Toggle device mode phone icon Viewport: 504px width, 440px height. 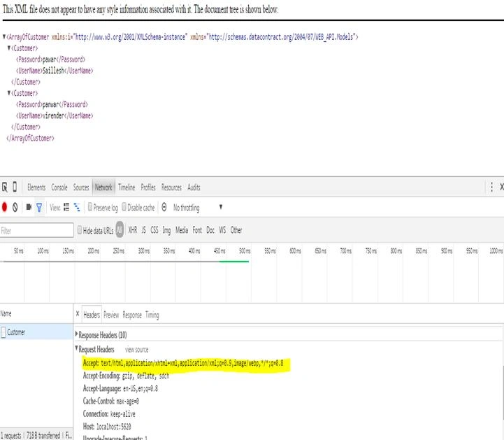15,187
